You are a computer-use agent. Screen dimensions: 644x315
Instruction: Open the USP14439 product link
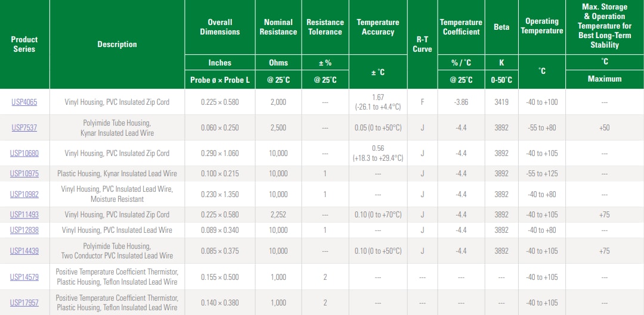tap(24, 251)
